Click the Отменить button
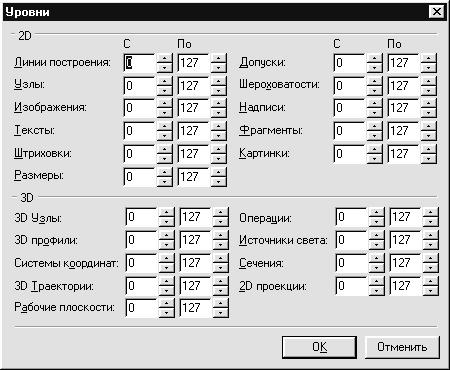450x370 pixels. pos(402,347)
